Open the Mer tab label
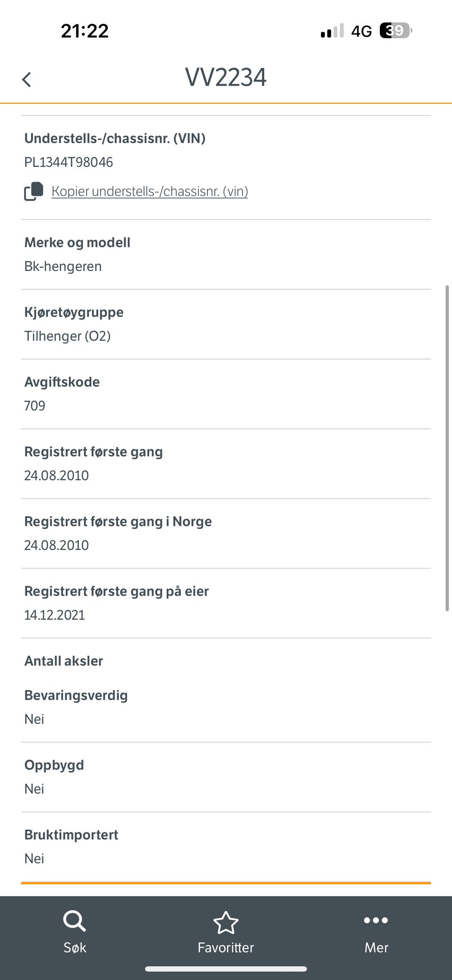The width and height of the screenshot is (452, 980). (x=376, y=948)
